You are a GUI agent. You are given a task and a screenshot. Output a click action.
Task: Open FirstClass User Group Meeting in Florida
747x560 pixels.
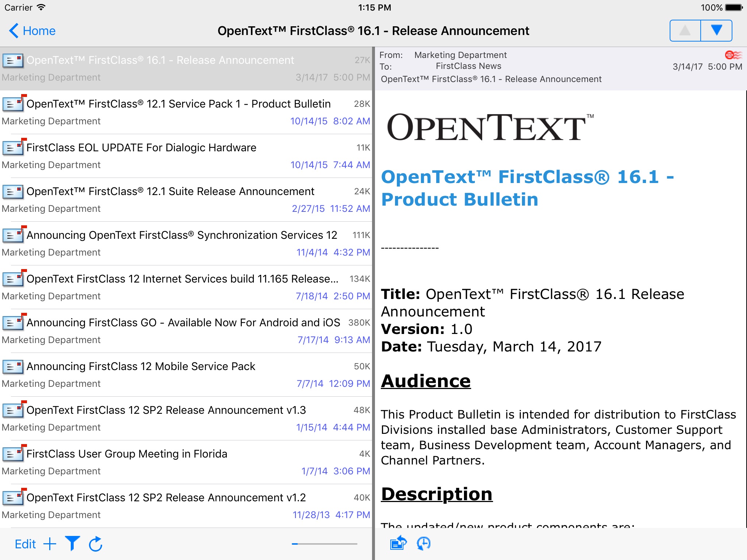[x=127, y=454]
